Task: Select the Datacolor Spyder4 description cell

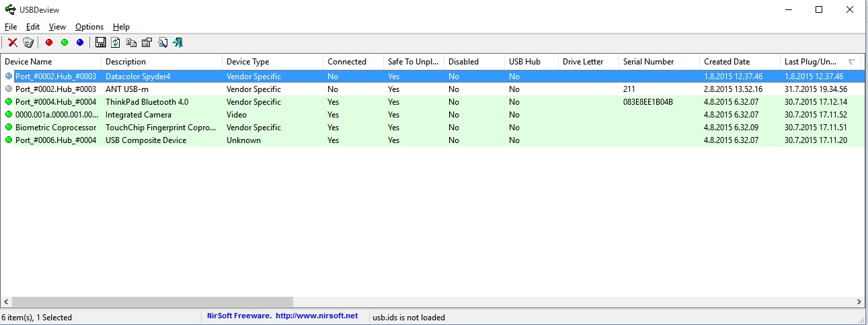Action: point(138,77)
